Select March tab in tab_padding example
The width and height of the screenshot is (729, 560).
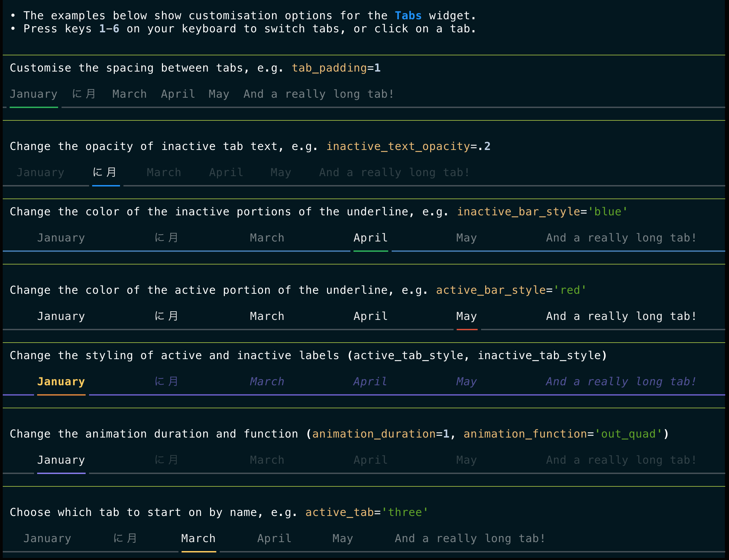point(129,94)
